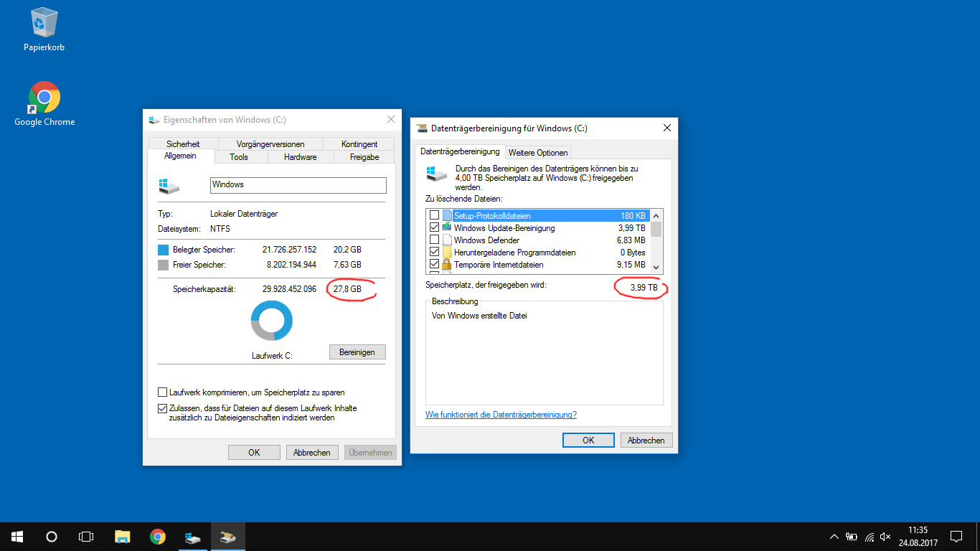
Task: Show hidden tray icons chevron
Action: [x=834, y=537]
